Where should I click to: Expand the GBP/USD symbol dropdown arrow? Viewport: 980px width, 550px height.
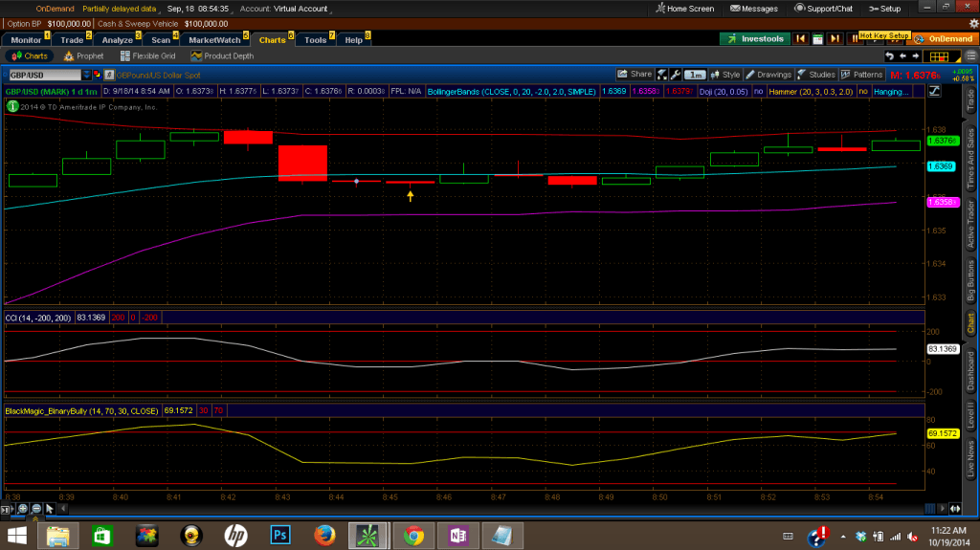point(86,75)
